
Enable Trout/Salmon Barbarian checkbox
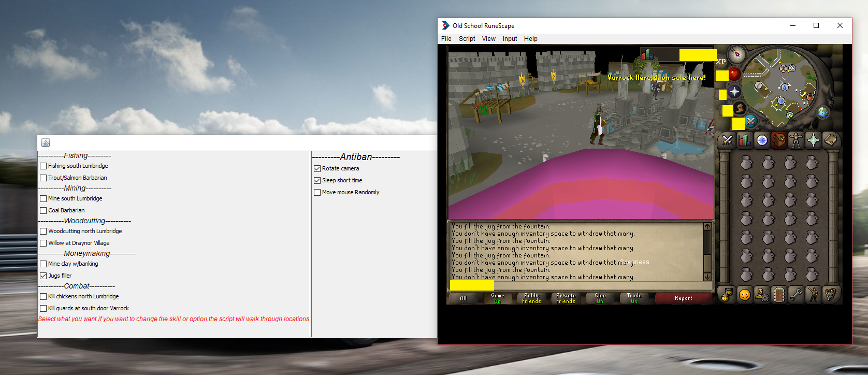coord(44,178)
